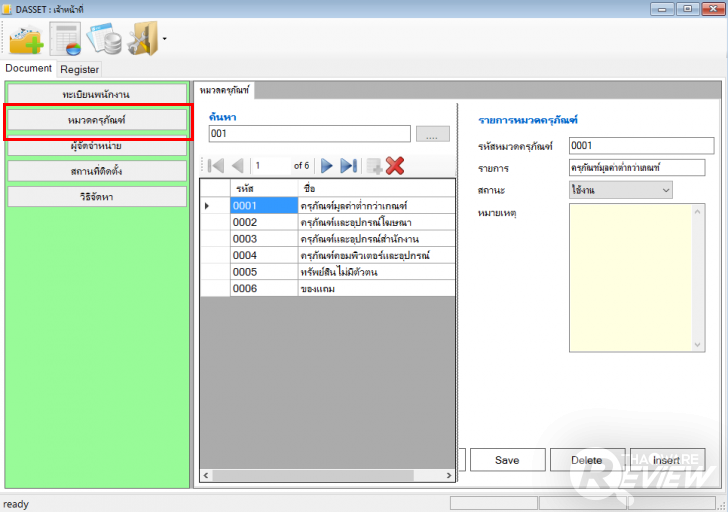
Task: Go to previous record navigator icon
Action: [x=237, y=166]
